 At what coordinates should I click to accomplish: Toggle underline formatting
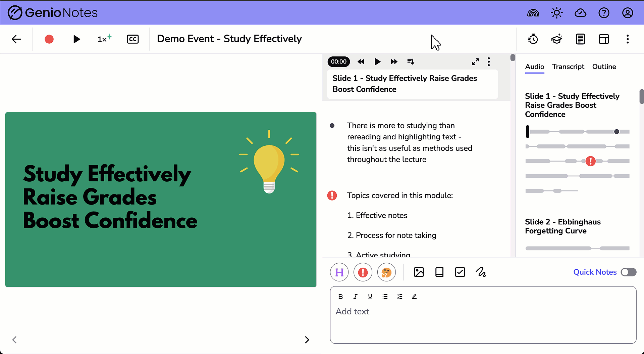pos(370,297)
